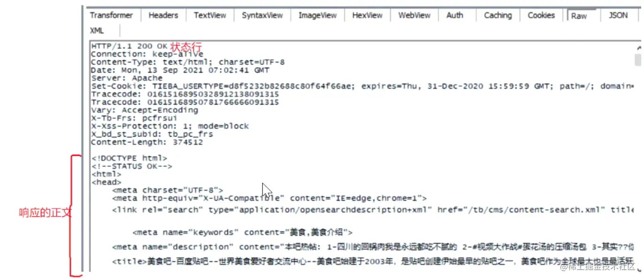Image resolution: width=644 pixels, height=280 pixels.
Task: Switch to the Transformer tab
Action: point(111,16)
